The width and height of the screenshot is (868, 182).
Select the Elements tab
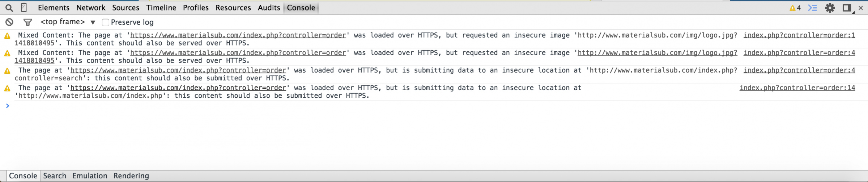click(x=54, y=8)
